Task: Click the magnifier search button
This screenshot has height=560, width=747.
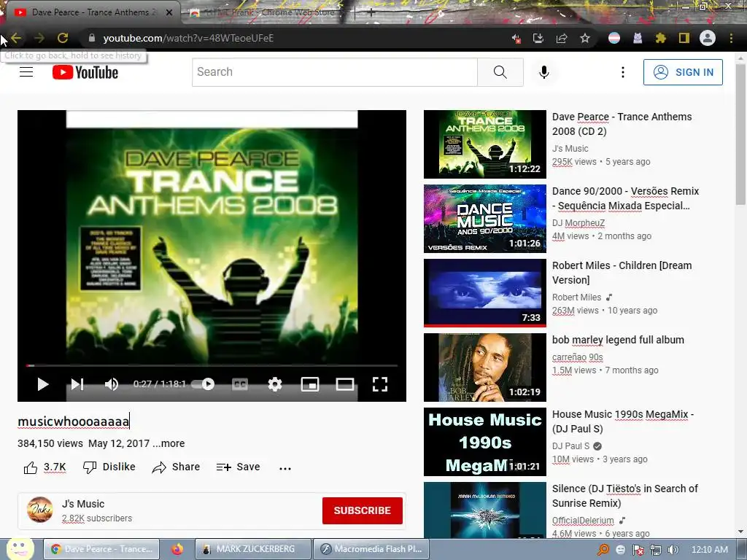Action: 500,72
